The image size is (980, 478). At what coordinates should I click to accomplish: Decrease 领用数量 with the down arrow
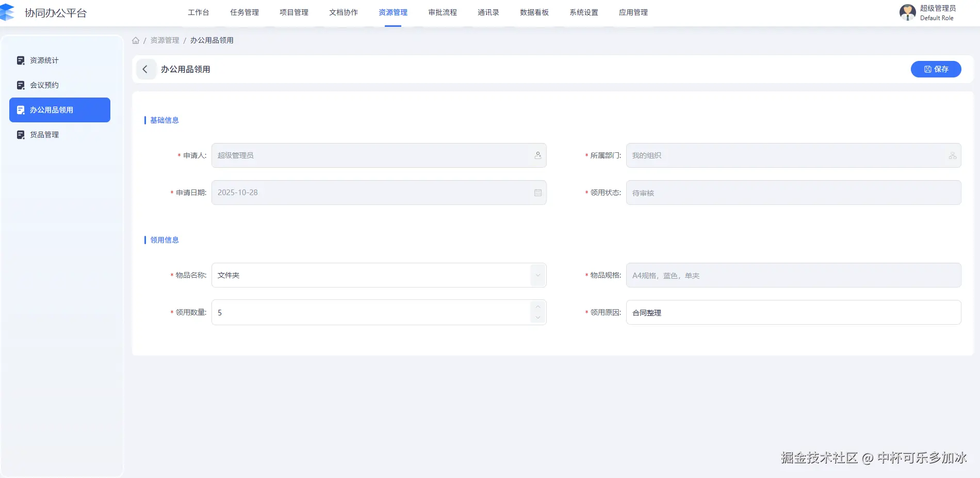[x=537, y=318]
